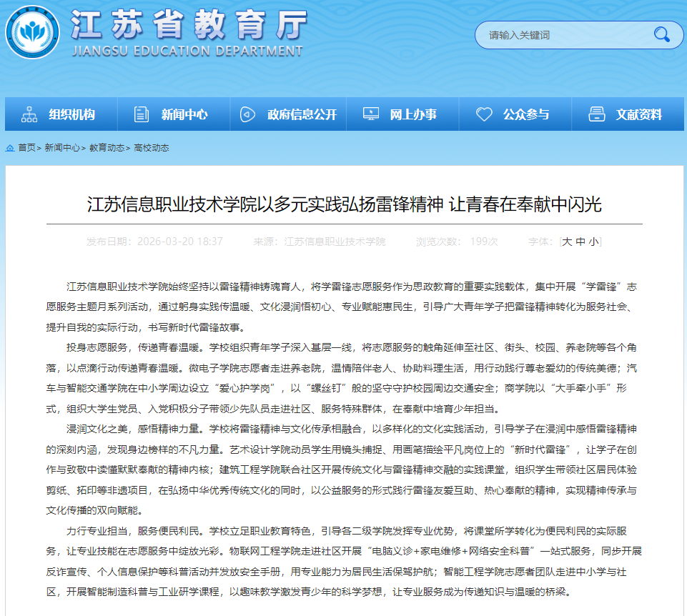Click the document icon beside 新闻中心
Image resolution: width=687 pixels, height=616 pixels.
tap(142, 114)
